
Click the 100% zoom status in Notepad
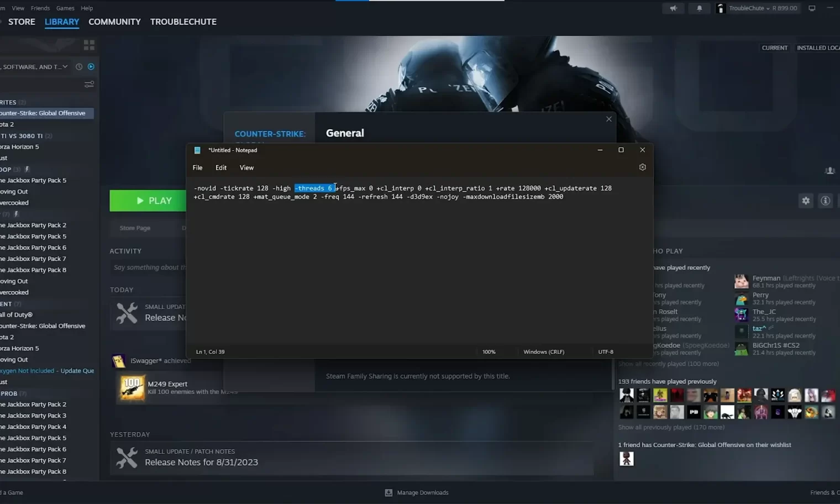489,351
